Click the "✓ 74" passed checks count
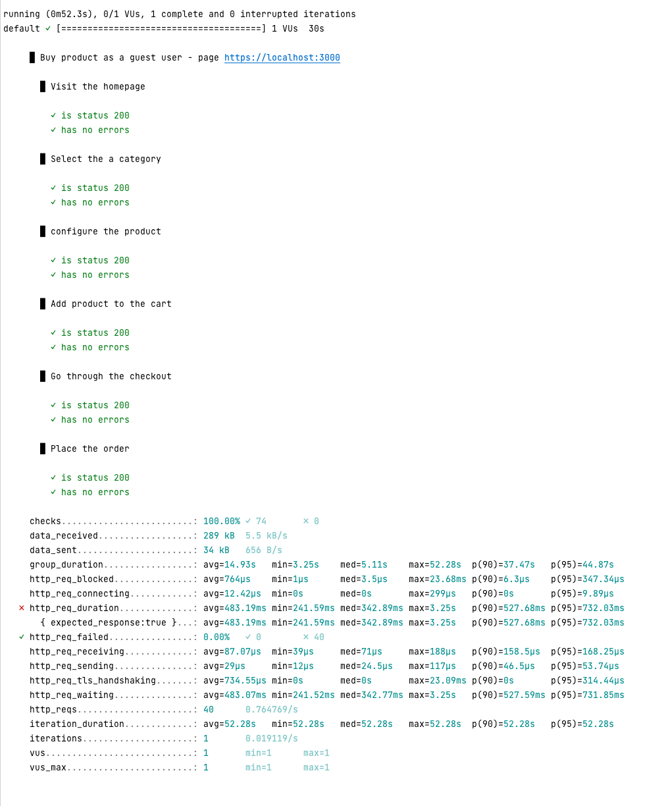This screenshot has height=806, width=672. tap(256, 521)
